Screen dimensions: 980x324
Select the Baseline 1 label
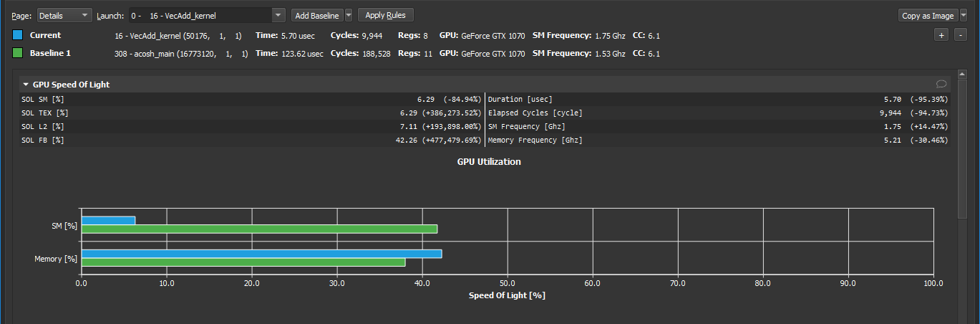click(x=49, y=53)
